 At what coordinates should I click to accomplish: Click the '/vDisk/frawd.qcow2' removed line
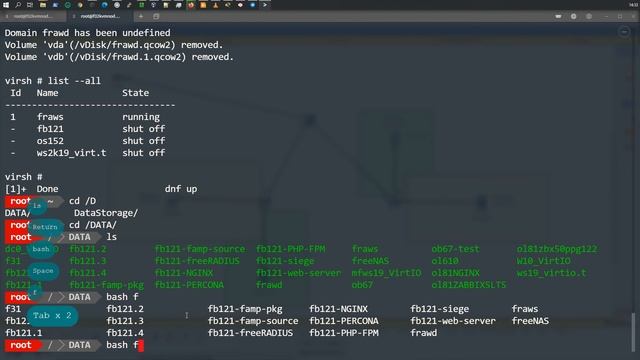(114, 45)
